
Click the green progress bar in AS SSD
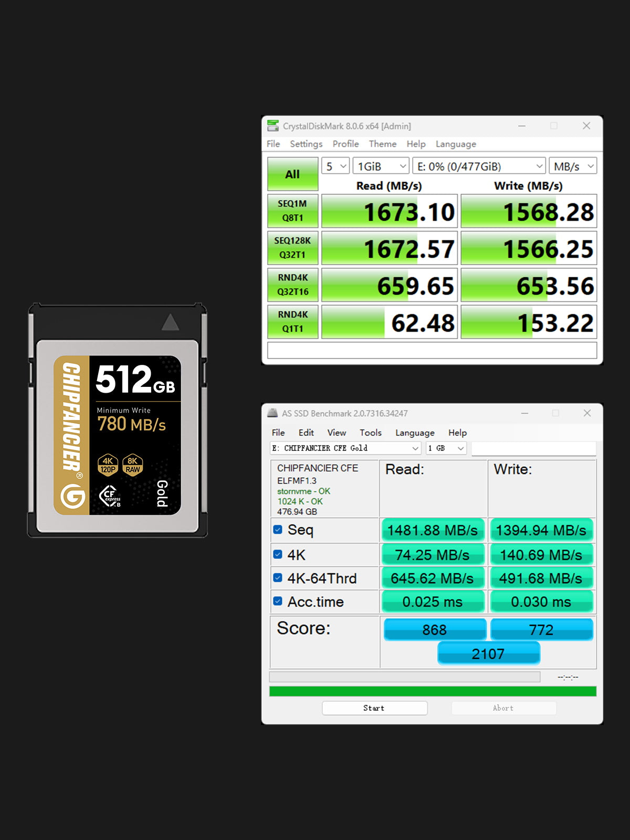click(x=433, y=691)
